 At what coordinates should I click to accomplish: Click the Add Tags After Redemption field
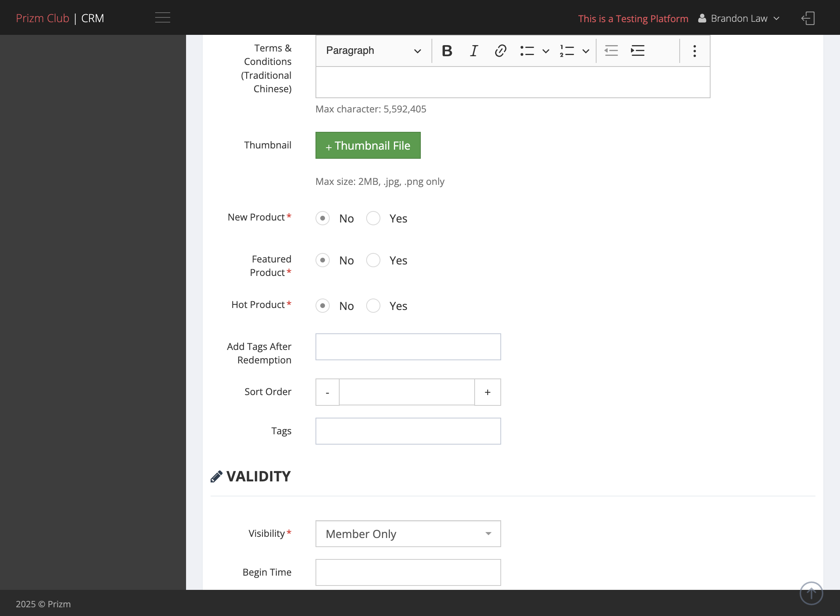(x=408, y=347)
